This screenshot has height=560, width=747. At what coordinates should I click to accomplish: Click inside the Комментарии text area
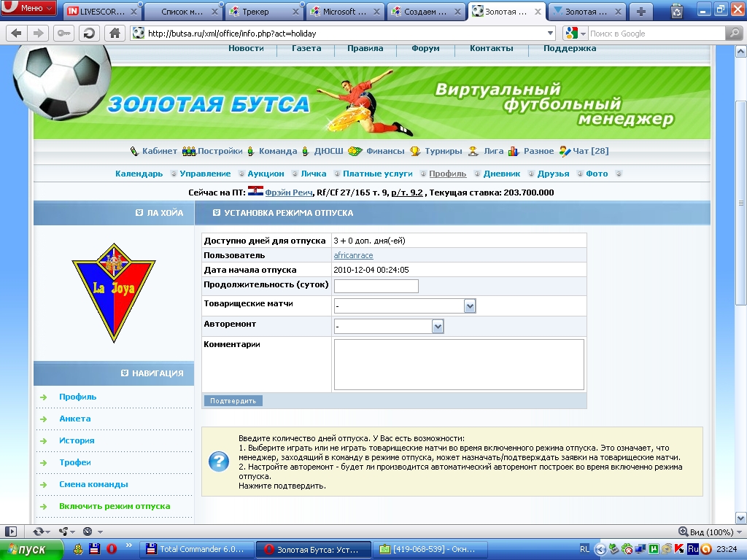[x=459, y=365]
